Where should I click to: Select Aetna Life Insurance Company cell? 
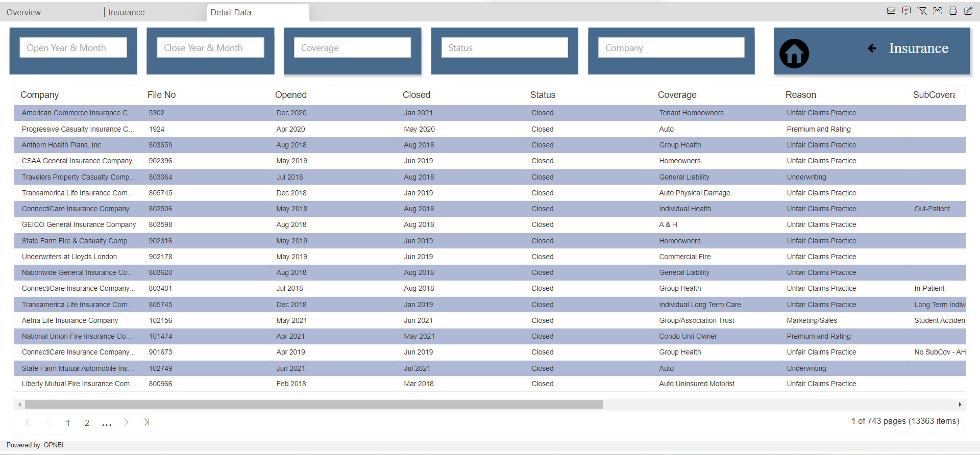(x=70, y=320)
